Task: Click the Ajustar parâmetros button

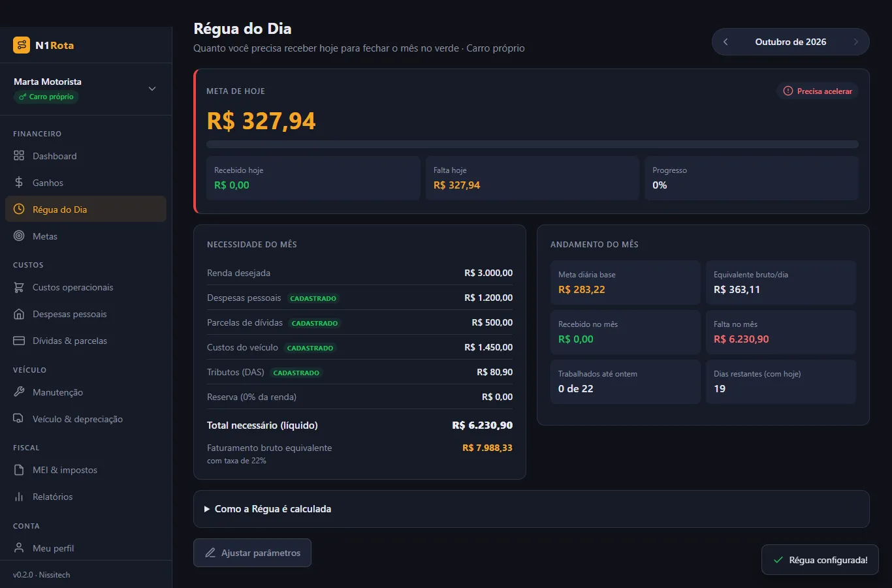Action: coord(252,553)
